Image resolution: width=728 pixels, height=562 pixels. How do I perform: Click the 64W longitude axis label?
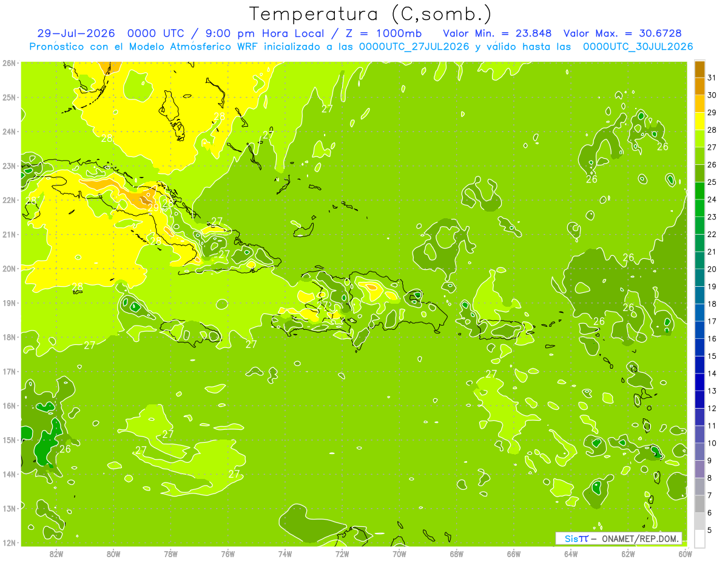[x=571, y=554]
